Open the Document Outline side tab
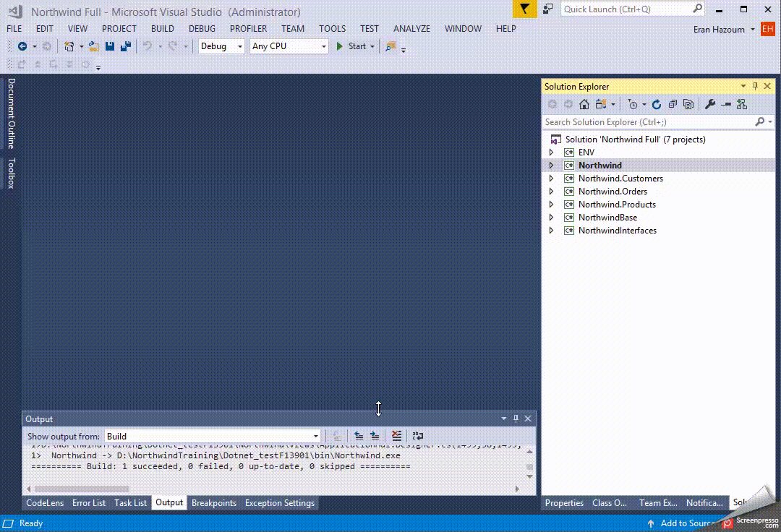The height and width of the screenshot is (532, 781). click(11, 113)
